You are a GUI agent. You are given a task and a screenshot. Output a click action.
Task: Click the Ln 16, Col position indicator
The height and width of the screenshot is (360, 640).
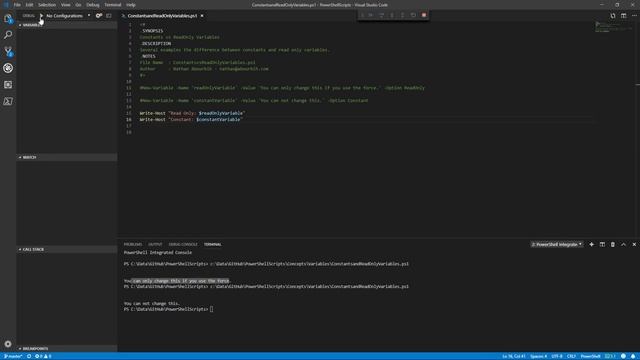click(513, 356)
